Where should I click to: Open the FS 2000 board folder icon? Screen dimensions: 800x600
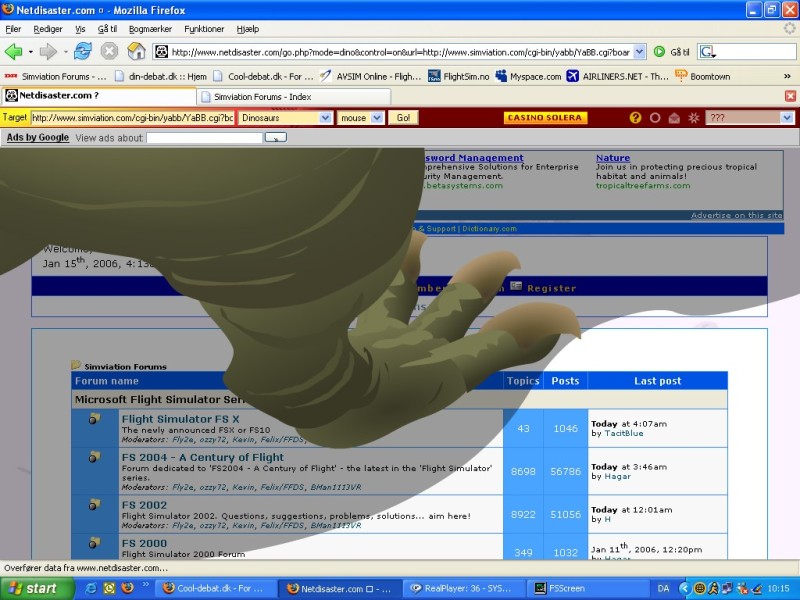coord(94,543)
